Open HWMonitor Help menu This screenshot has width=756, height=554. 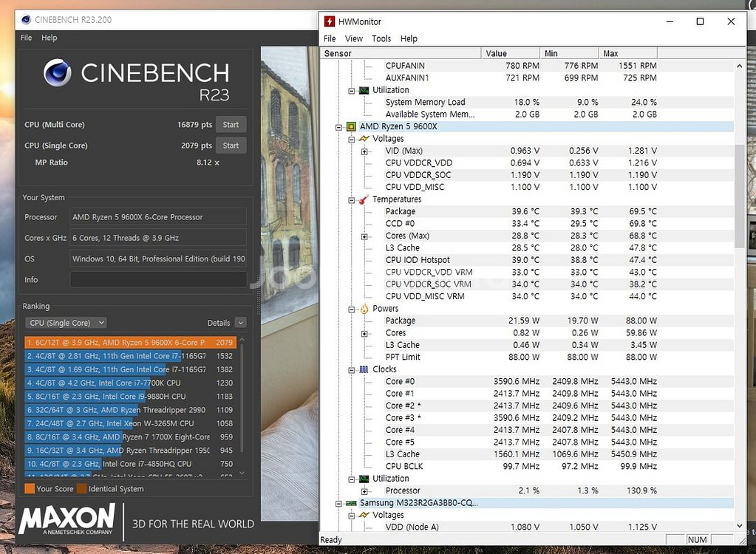click(409, 38)
